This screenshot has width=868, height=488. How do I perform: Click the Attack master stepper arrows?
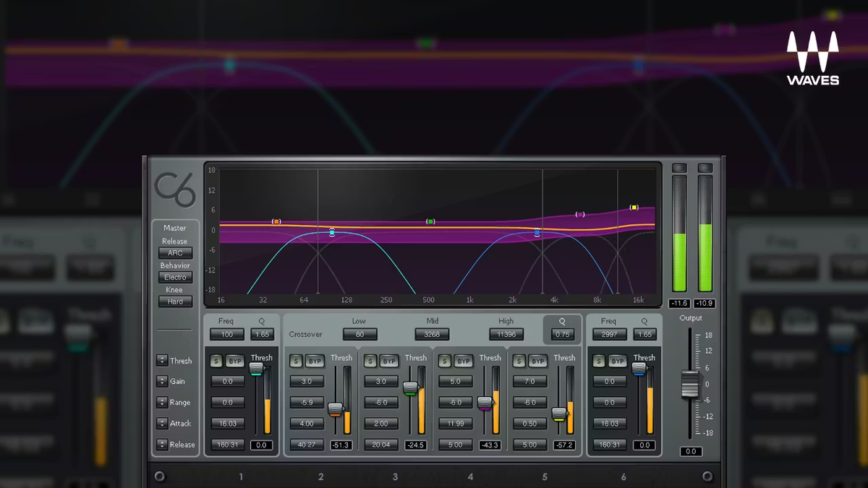[161, 424]
